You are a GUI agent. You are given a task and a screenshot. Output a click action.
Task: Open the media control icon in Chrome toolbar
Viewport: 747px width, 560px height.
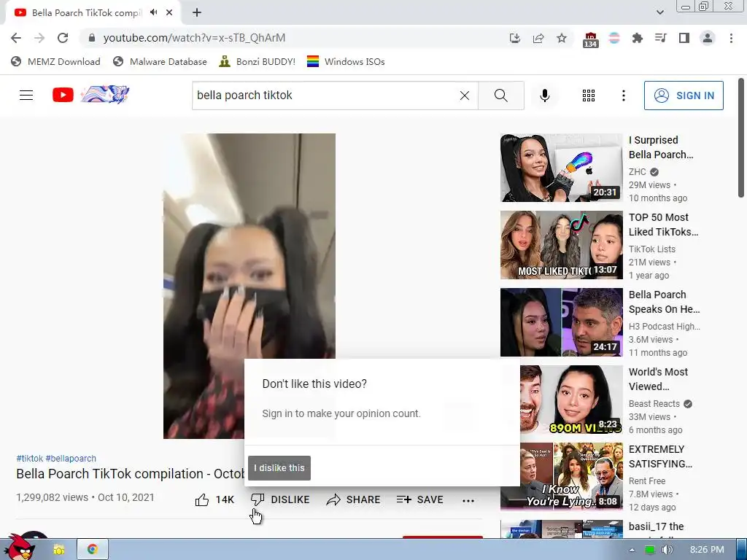[x=660, y=38]
